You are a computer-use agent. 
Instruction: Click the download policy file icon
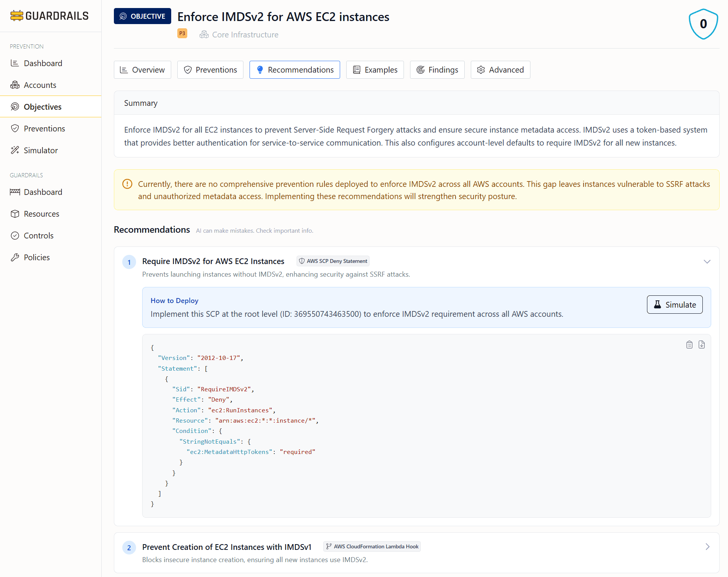pyautogui.click(x=702, y=345)
